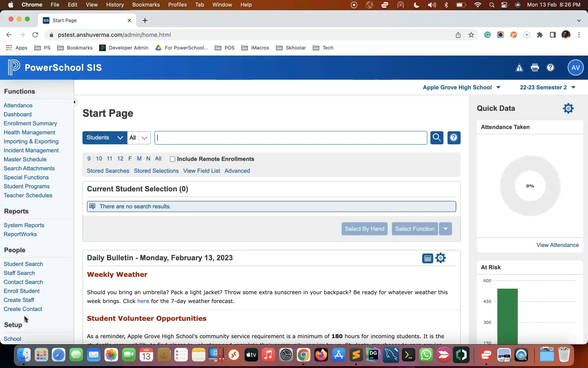The height and width of the screenshot is (368, 588).
Task: Open Chrome extensions puzzle icon
Action: 540,35
